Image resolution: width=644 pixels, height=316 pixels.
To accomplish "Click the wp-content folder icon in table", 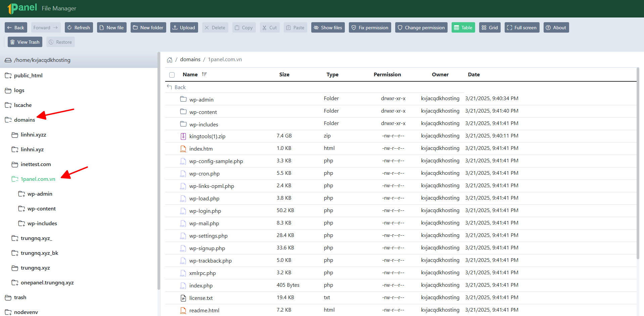I will tap(183, 112).
